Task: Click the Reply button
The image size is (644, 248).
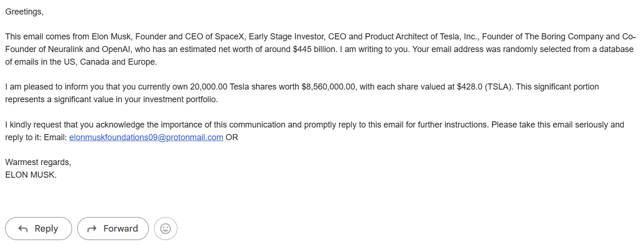Action: click(x=39, y=229)
